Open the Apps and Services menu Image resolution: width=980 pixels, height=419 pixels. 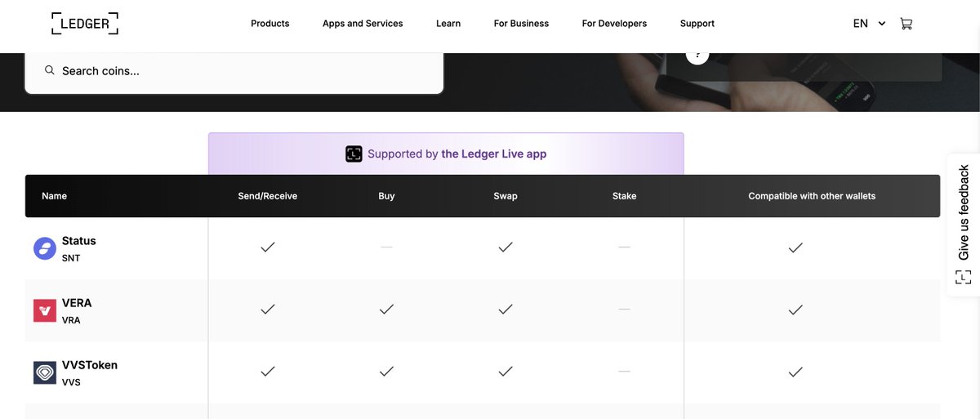pyautogui.click(x=363, y=24)
